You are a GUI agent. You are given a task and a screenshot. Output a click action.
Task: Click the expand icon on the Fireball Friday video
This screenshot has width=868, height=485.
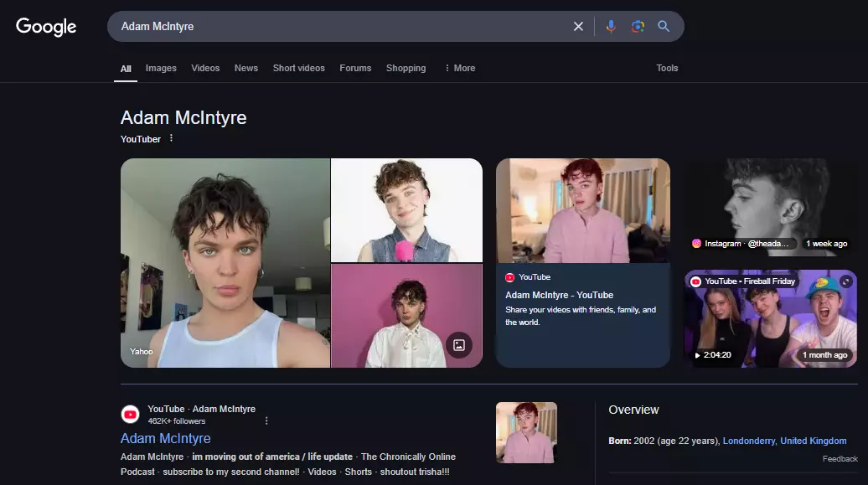pos(846,281)
